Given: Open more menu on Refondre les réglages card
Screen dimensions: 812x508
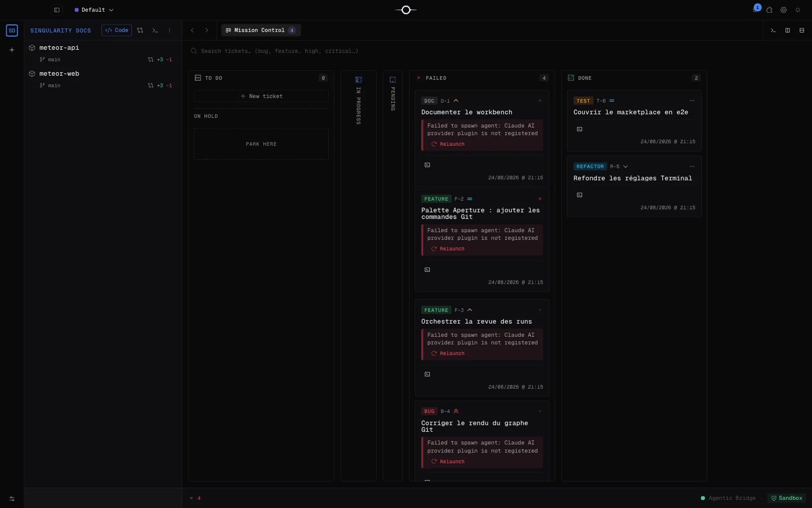Looking at the screenshot, I should coord(692,166).
